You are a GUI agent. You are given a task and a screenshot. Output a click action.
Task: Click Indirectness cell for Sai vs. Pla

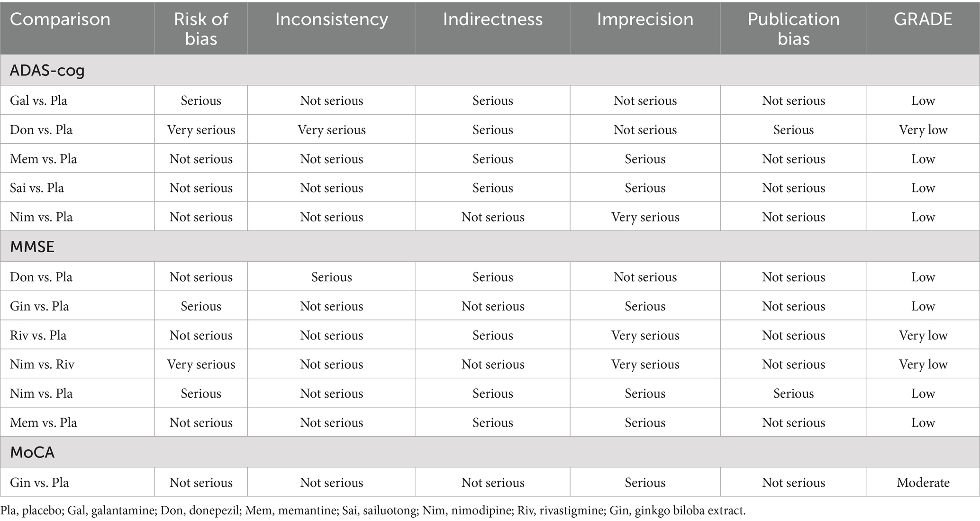[492, 188]
